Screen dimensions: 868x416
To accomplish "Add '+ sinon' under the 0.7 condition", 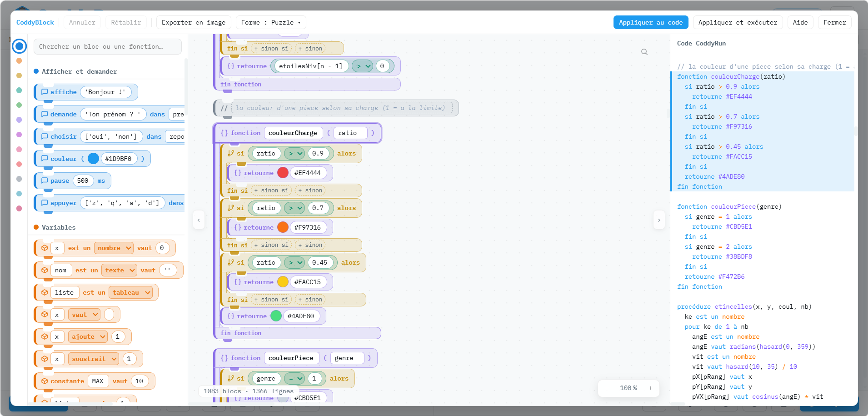I will [x=310, y=245].
